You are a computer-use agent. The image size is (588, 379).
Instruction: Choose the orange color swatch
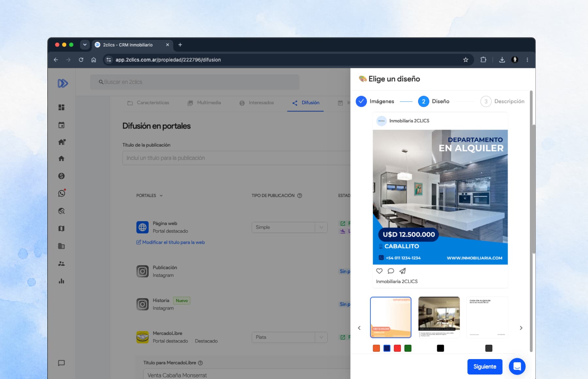click(376, 348)
